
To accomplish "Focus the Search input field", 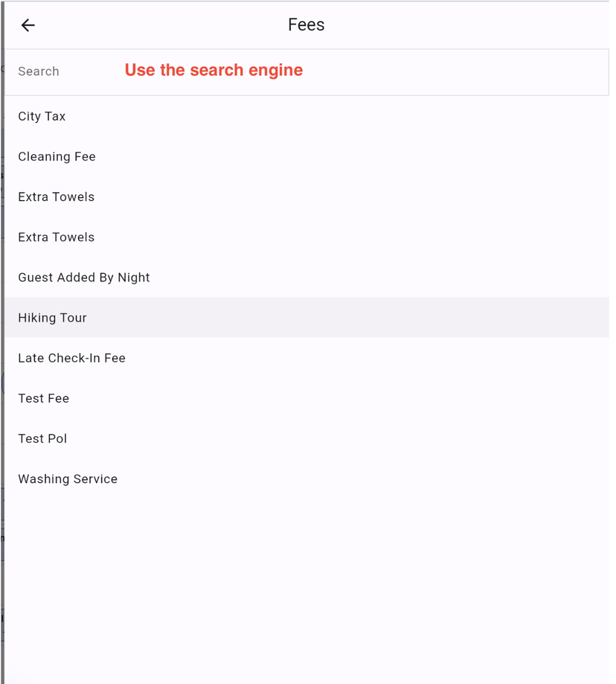I will click(x=307, y=72).
